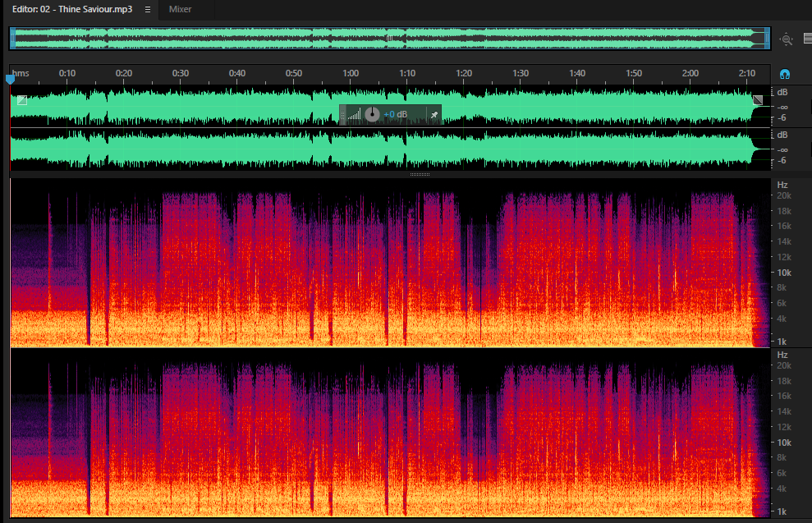Click the fade out handle on the waveform

758,100
